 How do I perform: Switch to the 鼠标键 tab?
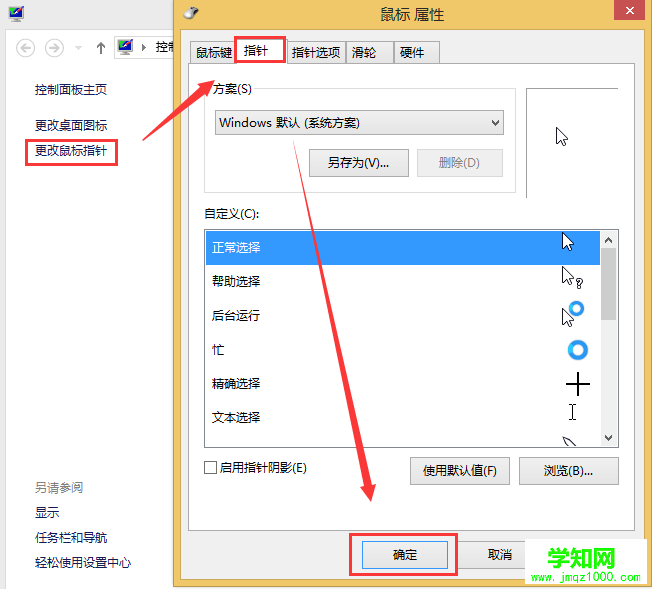pos(213,52)
